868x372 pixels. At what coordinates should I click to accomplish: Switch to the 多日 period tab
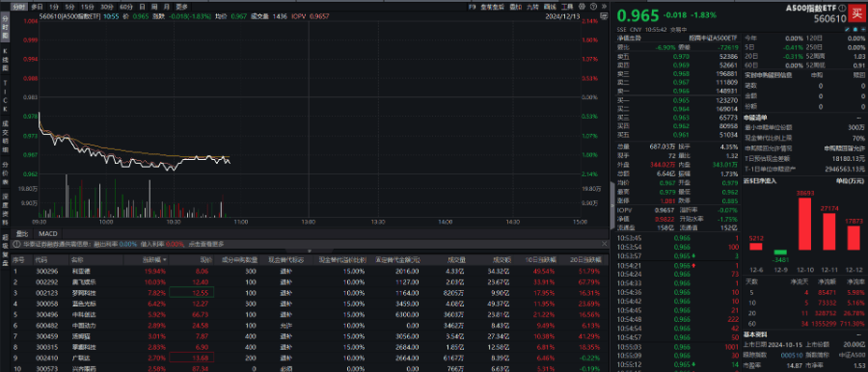[37, 7]
